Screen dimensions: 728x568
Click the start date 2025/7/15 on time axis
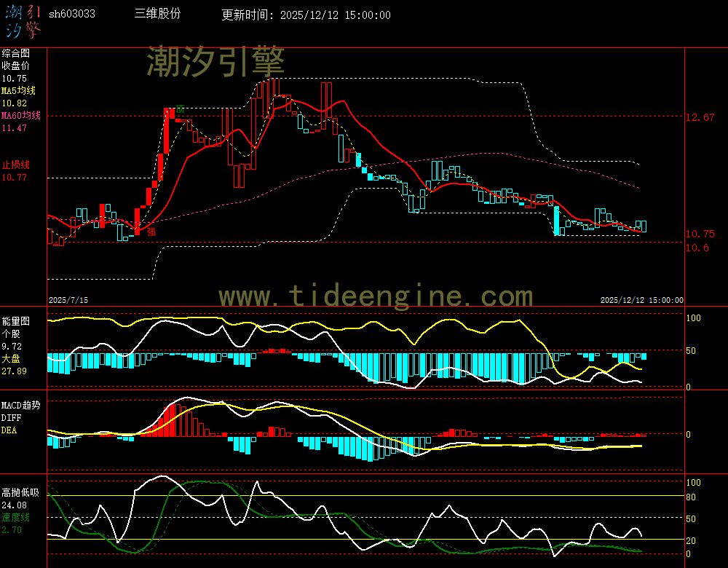(68, 300)
